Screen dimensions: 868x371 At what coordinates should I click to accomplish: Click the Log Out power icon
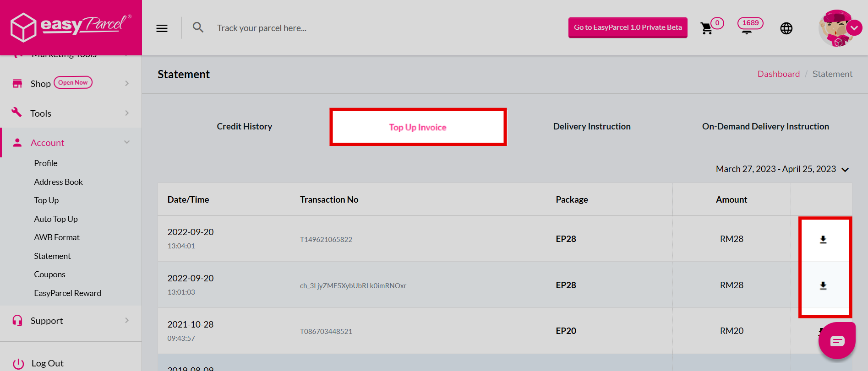pyautogui.click(x=18, y=364)
